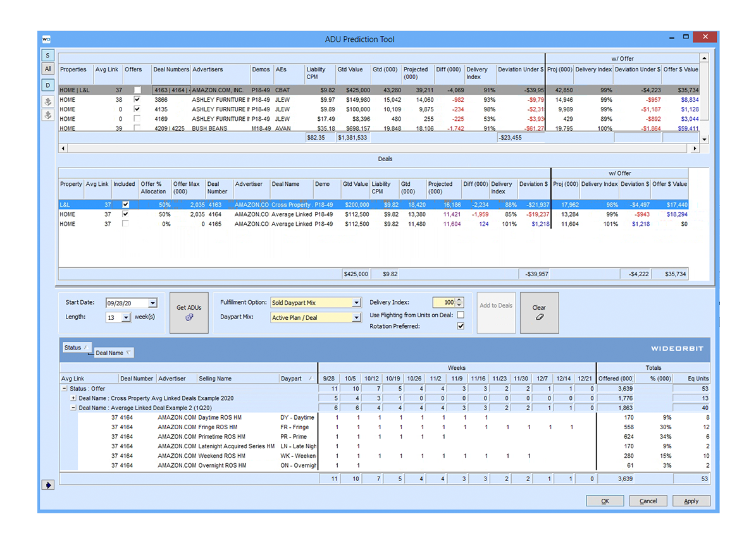The height and width of the screenshot is (543, 756).
Task: Sort by the Liability CPM column header
Action: click(x=319, y=73)
